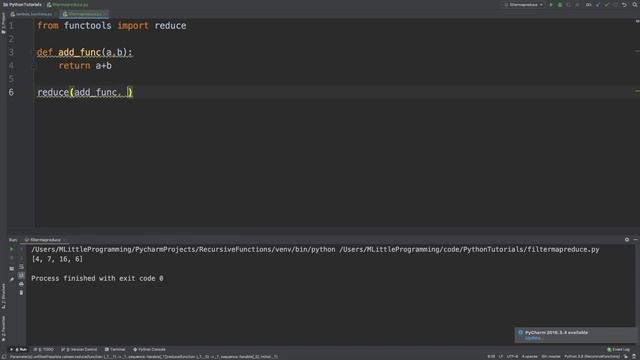640x360 pixels.
Task: Click the tool windows quick-access icon in status bar corner
Action: [x=3, y=357]
